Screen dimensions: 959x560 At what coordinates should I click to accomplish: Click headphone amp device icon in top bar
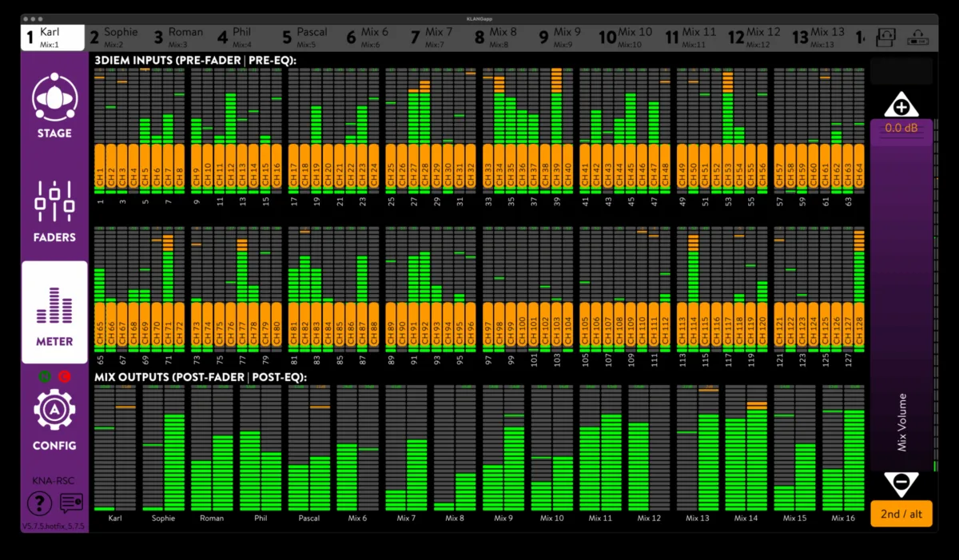(916, 38)
